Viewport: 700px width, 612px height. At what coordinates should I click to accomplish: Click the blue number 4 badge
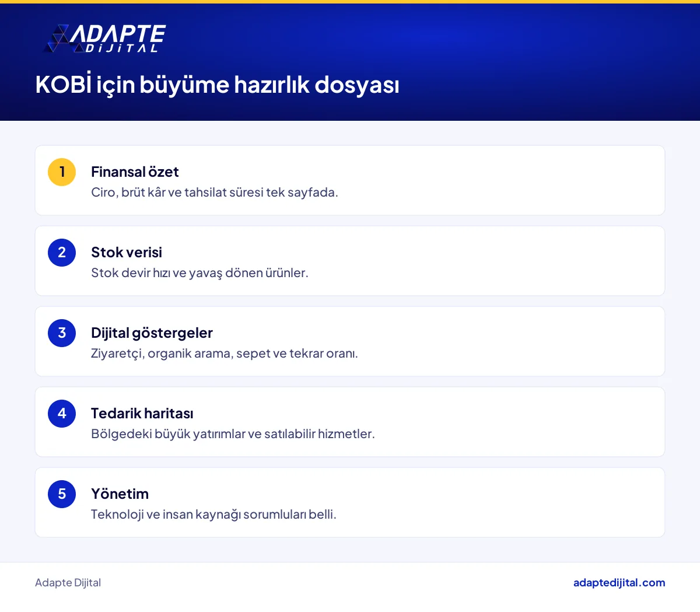click(x=62, y=414)
